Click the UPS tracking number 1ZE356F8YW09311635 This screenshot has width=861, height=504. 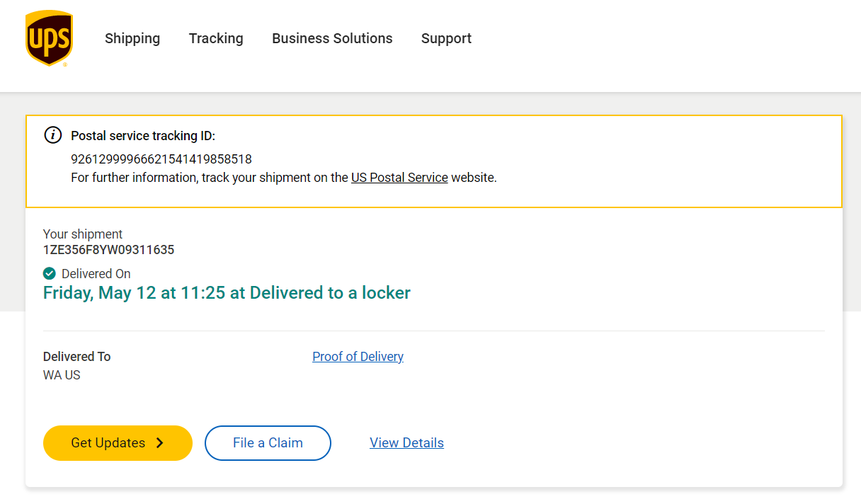(x=108, y=250)
